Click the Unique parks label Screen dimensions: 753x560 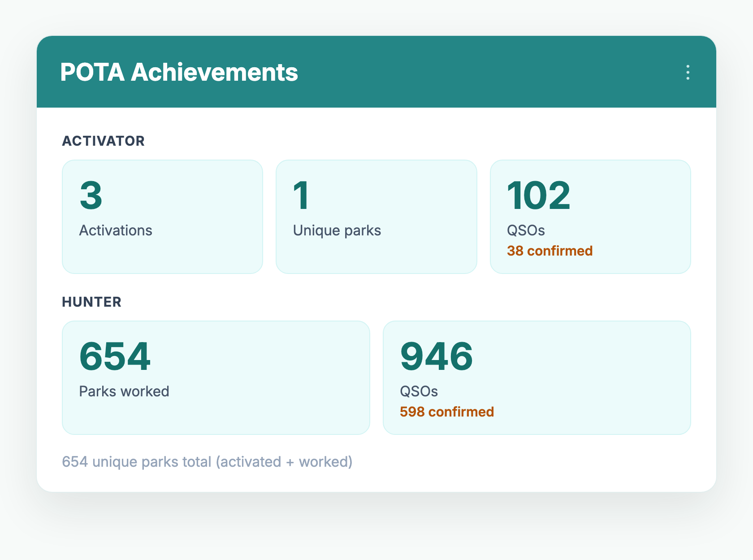(337, 230)
